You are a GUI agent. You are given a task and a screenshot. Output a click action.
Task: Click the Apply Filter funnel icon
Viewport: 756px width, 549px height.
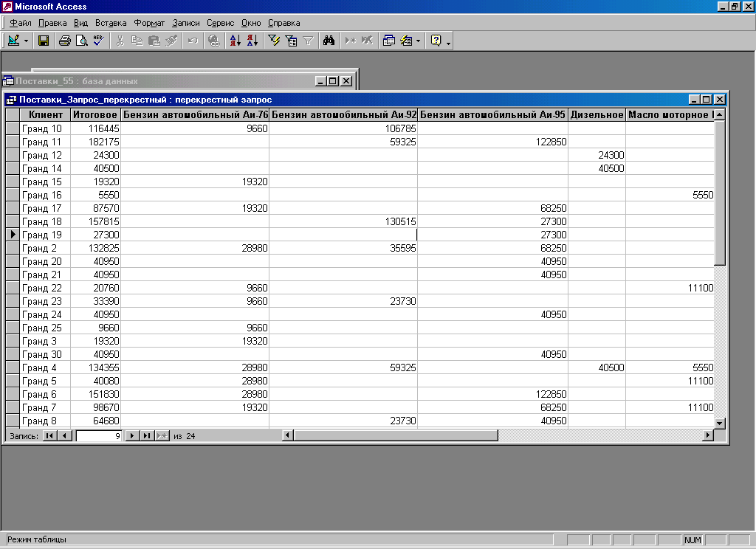tap(308, 41)
